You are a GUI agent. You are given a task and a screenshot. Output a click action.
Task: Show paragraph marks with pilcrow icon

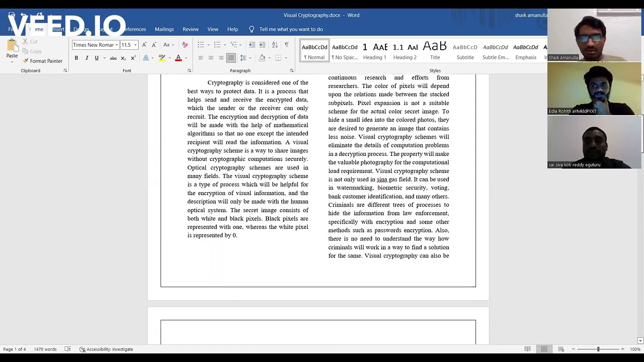pyautogui.click(x=287, y=45)
